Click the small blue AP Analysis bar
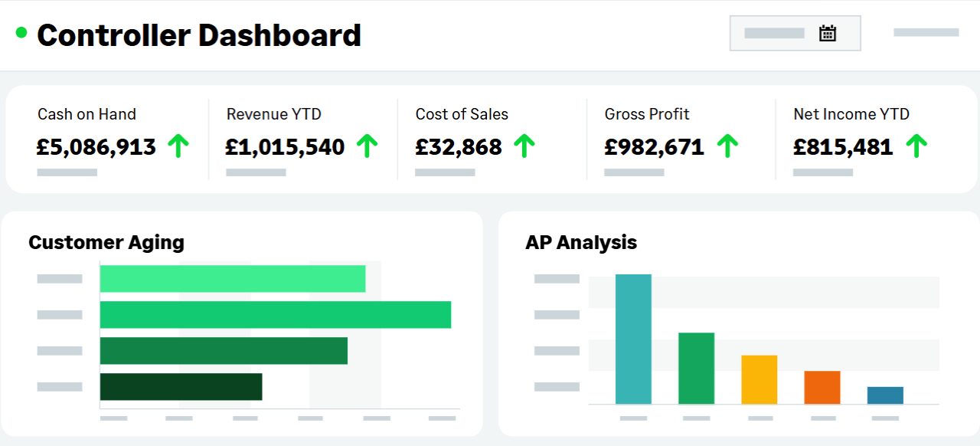980x446 pixels. [885, 395]
